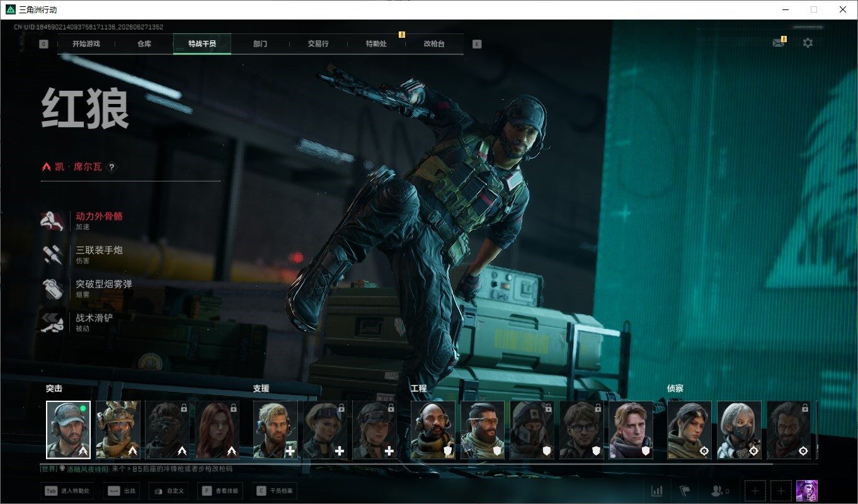Click the 三角洲行动 title bar app icon
The height and width of the screenshot is (504, 858).
pyautogui.click(x=11, y=9)
